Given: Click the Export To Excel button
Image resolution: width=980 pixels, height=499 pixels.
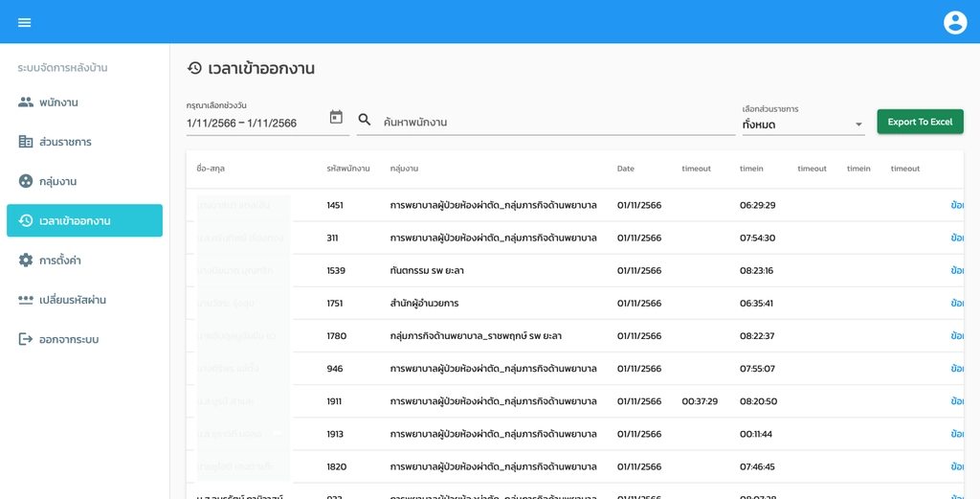Looking at the screenshot, I should [x=920, y=122].
